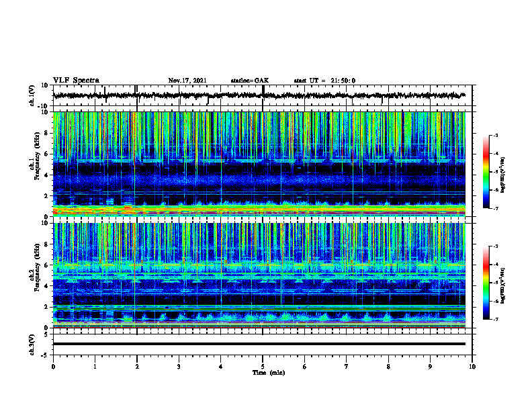The image size is (532, 411).
Task: Click the ch.1 spectrogram color scale bar
Action: pos(486,172)
